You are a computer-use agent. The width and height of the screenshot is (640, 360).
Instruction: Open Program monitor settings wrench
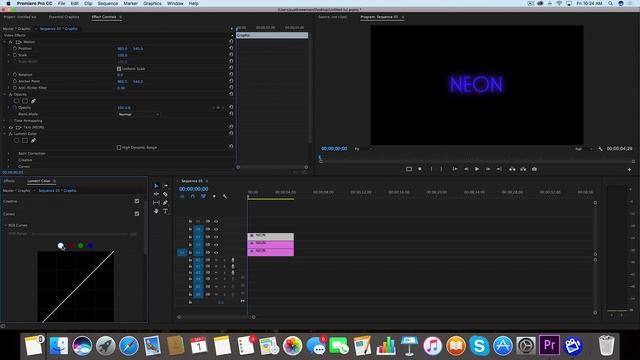(600, 149)
